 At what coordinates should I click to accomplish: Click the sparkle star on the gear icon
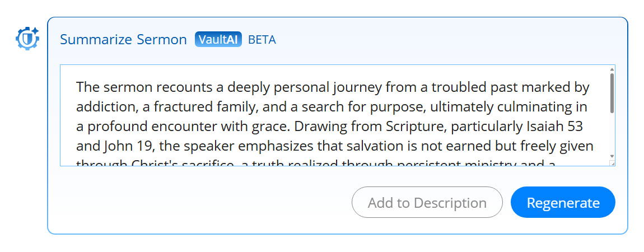click(35, 30)
